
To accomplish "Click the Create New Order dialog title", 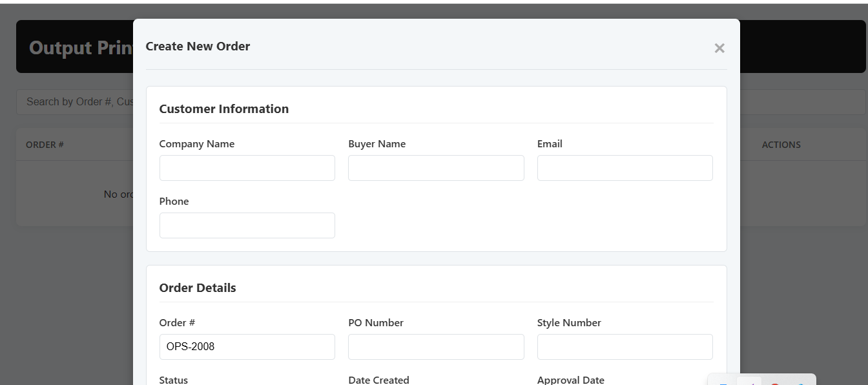I will [x=198, y=47].
